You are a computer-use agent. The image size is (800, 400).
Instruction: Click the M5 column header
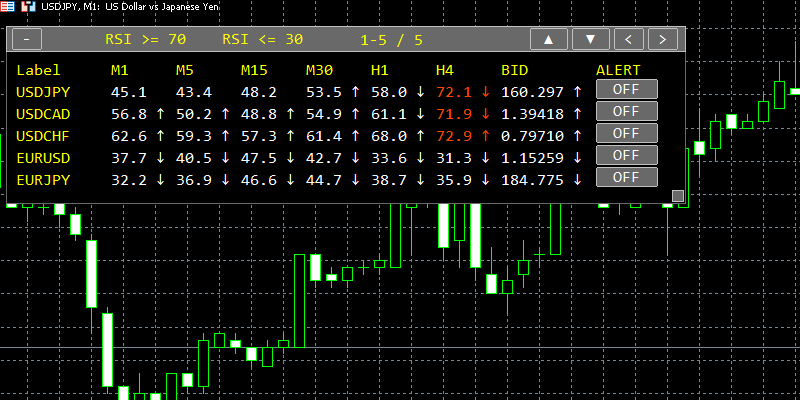(185, 70)
